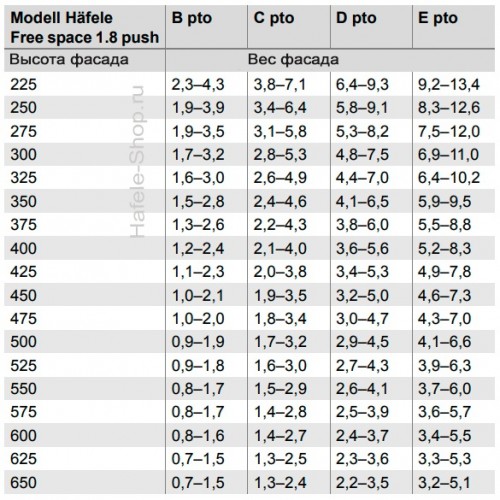
Task: Click the value 1,5–2,8 in B pto
Action: (x=198, y=202)
